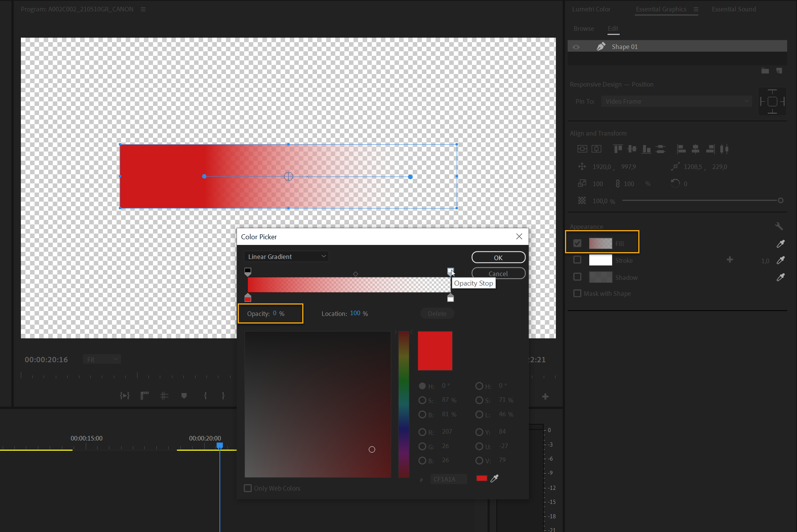Open the Fit zoom level dropdown
The height and width of the screenshot is (532, 797).
(x=101, y=359)
